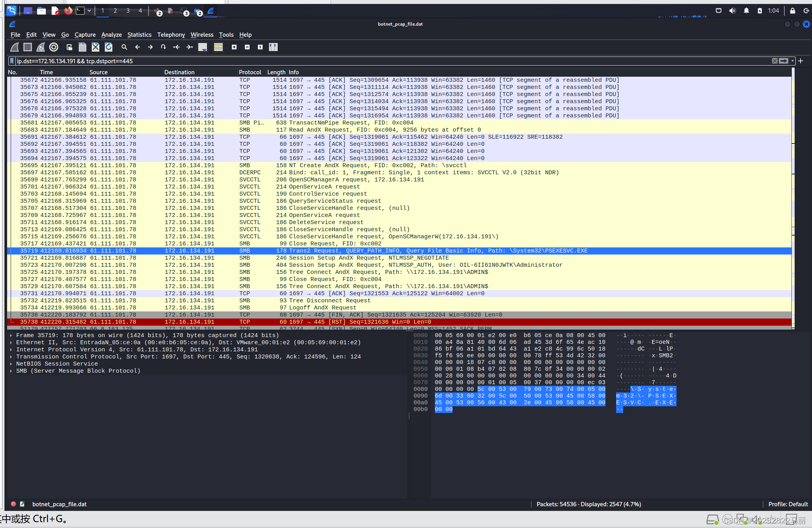Click the go back in packet history icon
Image resolution: width=812 pixels, height=528 pixels.
(x=137, y=47)
